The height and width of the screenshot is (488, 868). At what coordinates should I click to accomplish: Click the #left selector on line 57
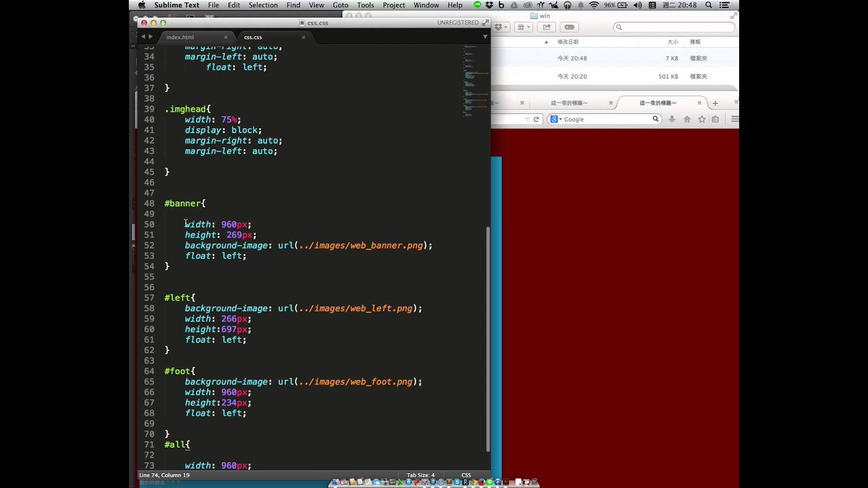pyautogui.click(x=179, y=298)
